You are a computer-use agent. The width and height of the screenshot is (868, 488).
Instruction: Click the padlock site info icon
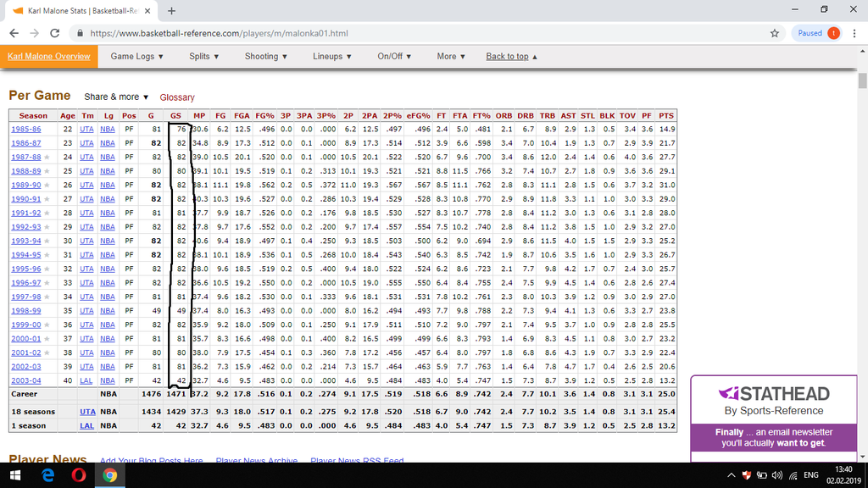pos(80,33)
